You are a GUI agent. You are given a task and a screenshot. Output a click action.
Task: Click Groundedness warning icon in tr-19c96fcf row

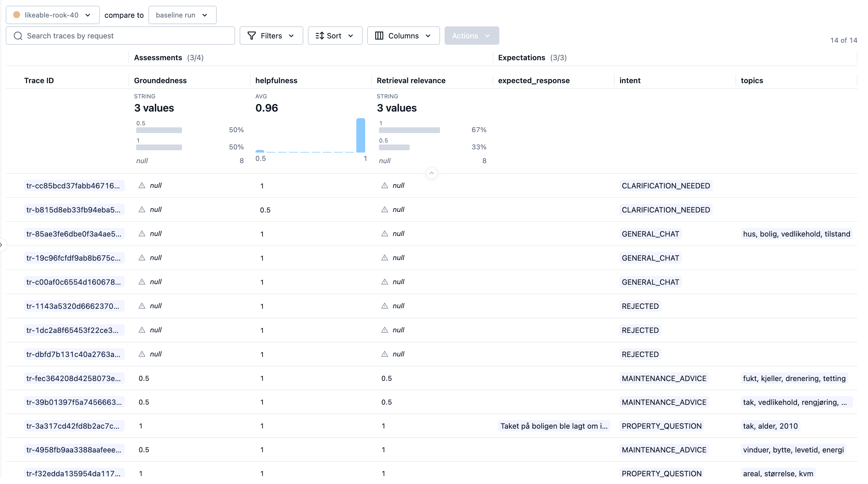pos(142,257)
